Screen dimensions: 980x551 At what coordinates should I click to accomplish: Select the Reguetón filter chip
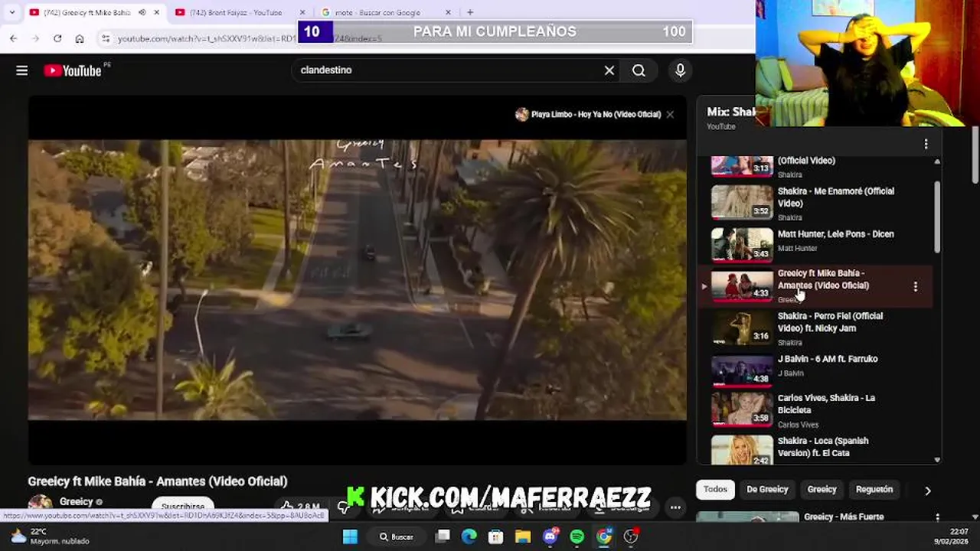874,490
